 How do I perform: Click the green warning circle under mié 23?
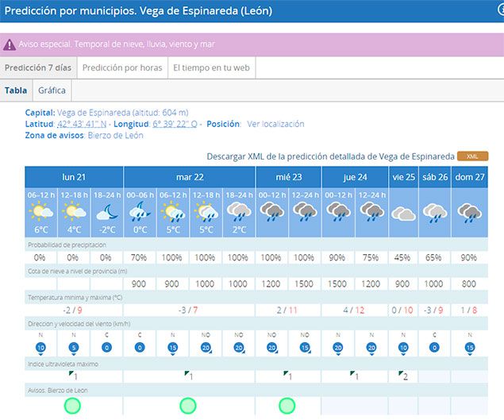(287, 406)
